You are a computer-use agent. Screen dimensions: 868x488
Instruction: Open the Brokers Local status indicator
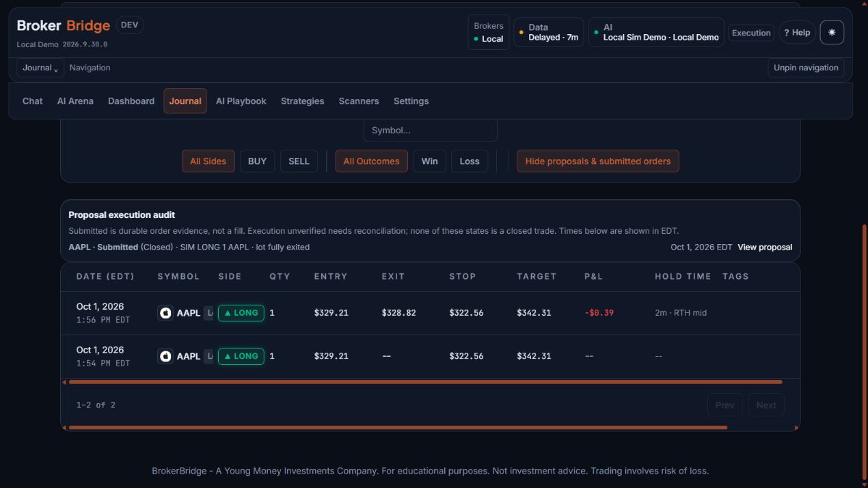(489, 32)
